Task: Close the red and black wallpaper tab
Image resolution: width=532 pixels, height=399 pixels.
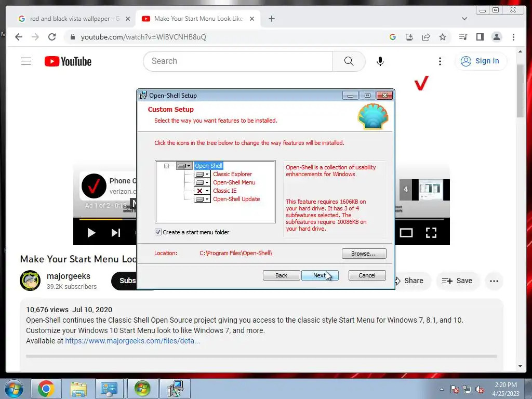Action: pyautogui.click(x=128, y=19)
